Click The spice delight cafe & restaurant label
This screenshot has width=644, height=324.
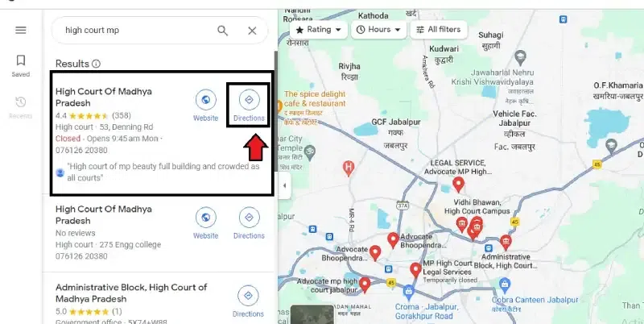(315, 98)
